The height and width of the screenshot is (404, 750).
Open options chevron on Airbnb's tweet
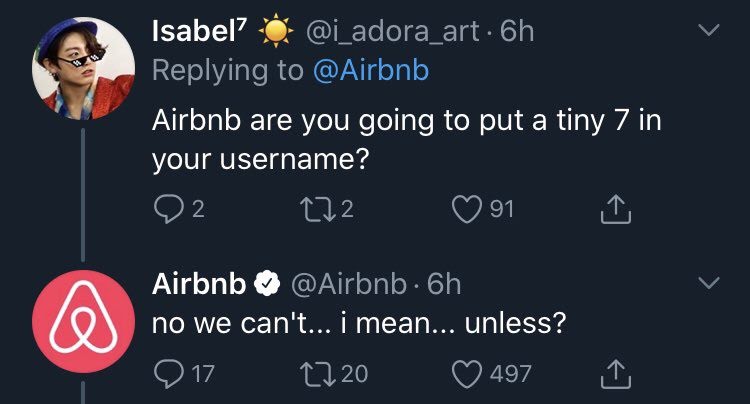pyautogui.click(x=708, y=284)
